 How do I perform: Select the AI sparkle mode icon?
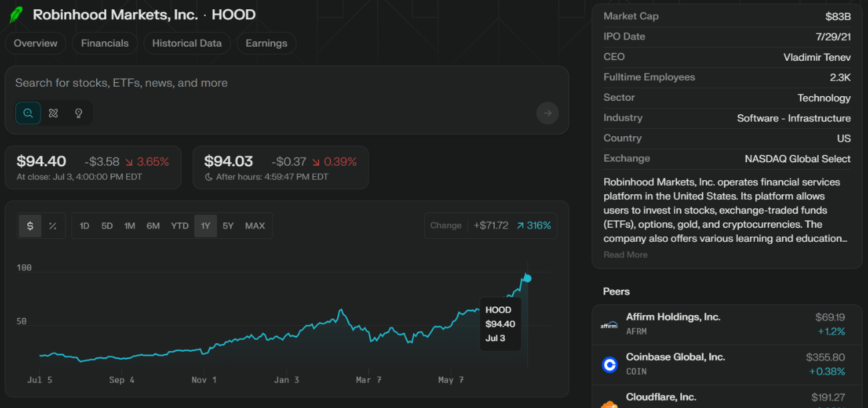click(x=53, y=113)
